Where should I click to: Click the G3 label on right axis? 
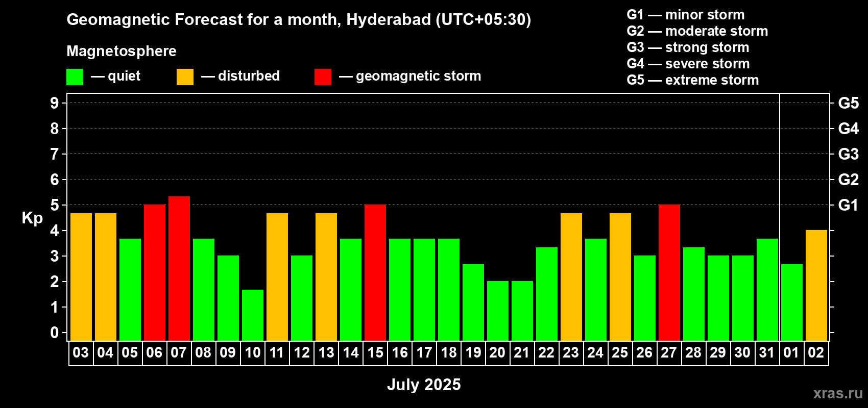pos(848,154)
